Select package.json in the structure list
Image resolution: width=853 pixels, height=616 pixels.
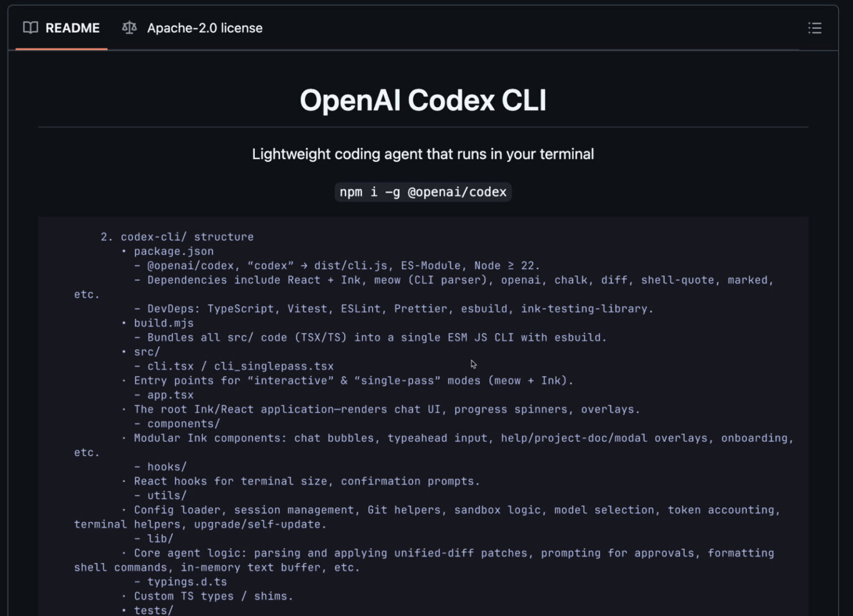tap(173, 251)
